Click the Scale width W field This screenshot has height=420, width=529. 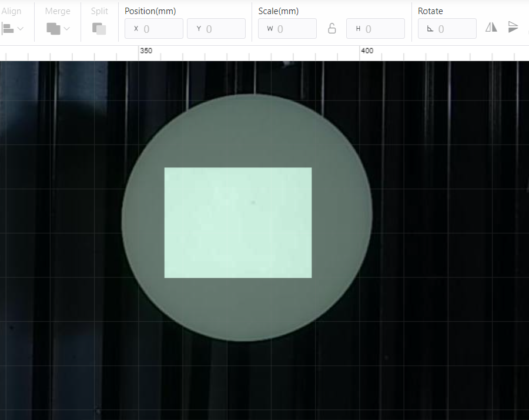287,29
